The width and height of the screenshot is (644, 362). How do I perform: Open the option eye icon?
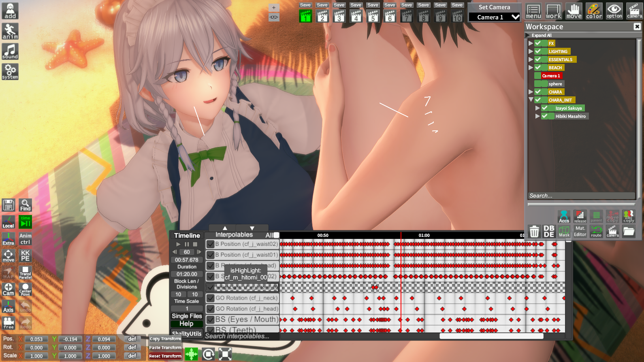(x=614, y=11)
